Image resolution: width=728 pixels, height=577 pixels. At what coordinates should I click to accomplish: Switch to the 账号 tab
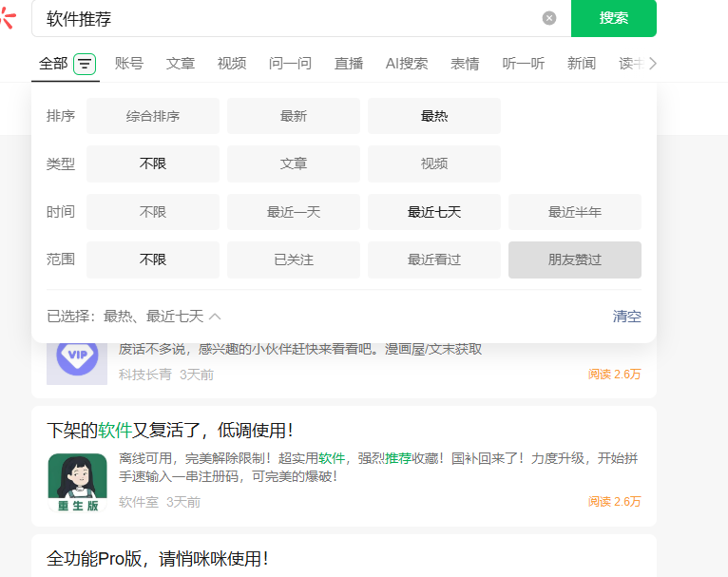(129, 64)
